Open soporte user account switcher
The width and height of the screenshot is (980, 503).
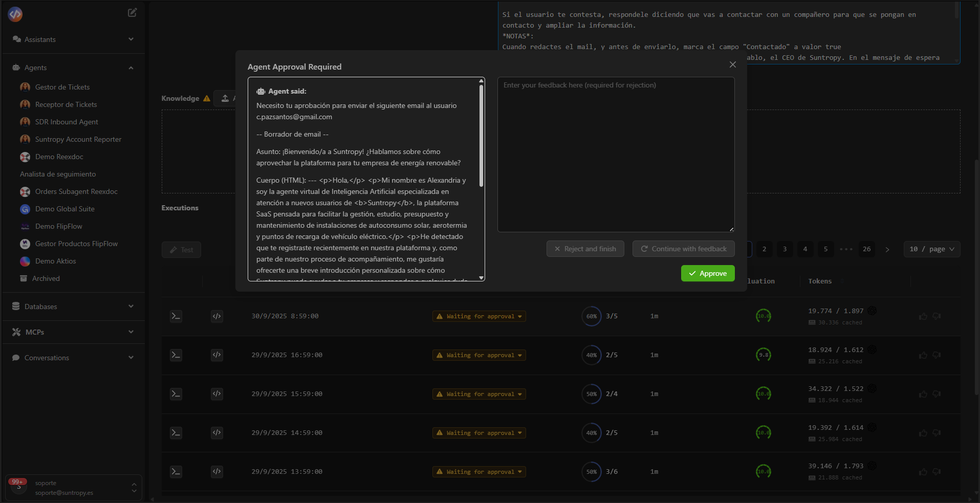tap(74, 488)
